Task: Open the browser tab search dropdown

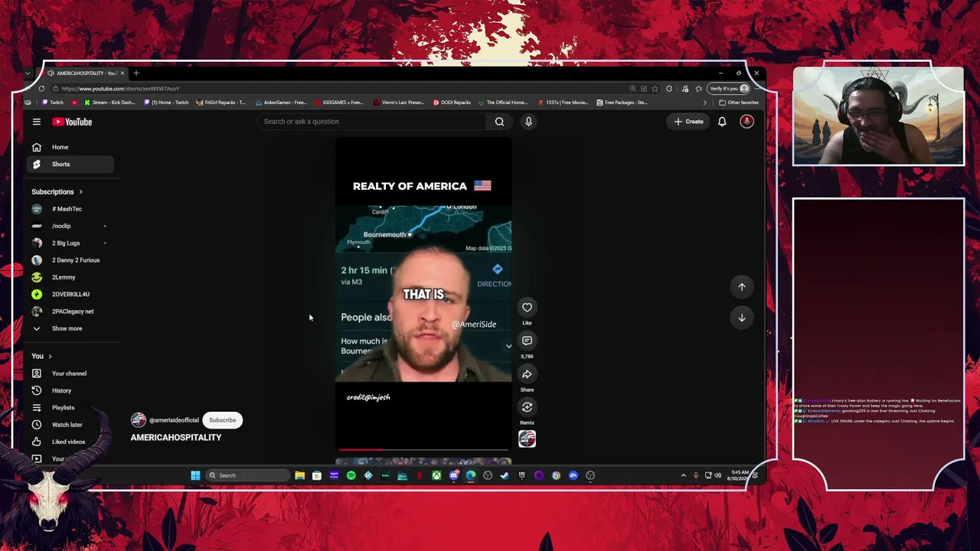Action: pyautogui.click(x=28, y=73)
